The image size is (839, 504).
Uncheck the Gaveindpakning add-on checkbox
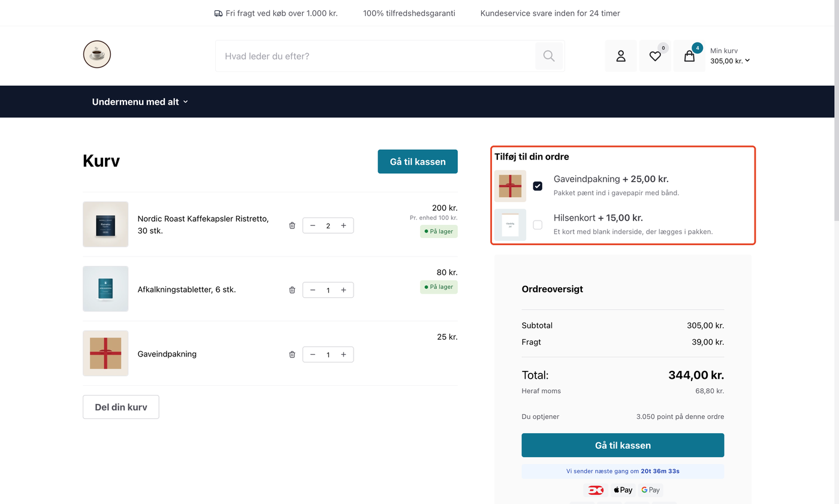coord(538,186)
